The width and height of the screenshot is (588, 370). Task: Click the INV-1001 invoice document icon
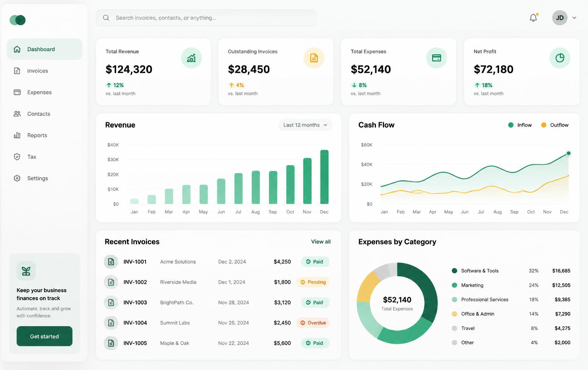[111, 262]
